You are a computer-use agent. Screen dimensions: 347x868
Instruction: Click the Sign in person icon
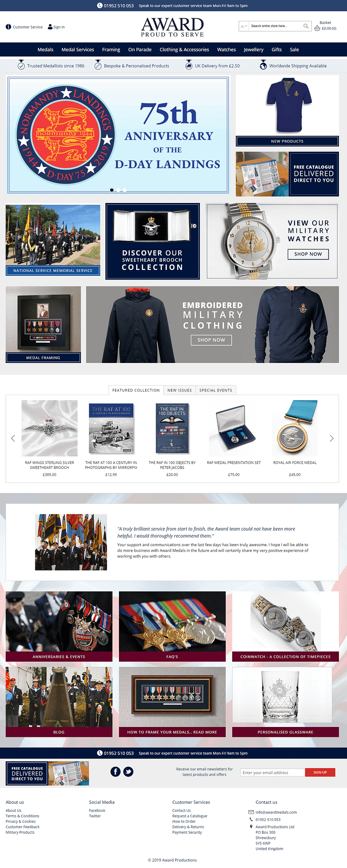pyautogui.click(x=50, y=27)
